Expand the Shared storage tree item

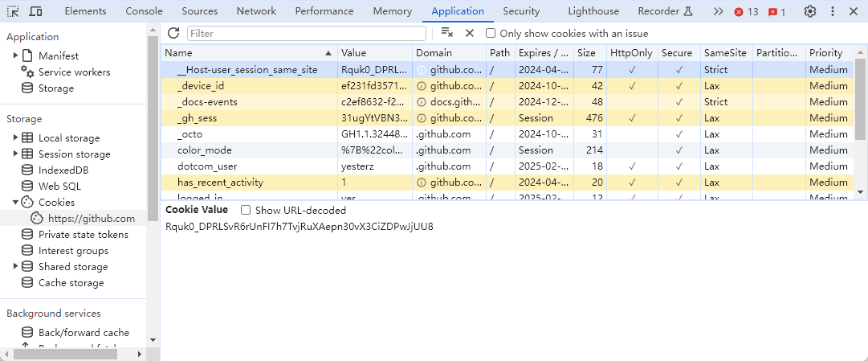tap(15, 267)
